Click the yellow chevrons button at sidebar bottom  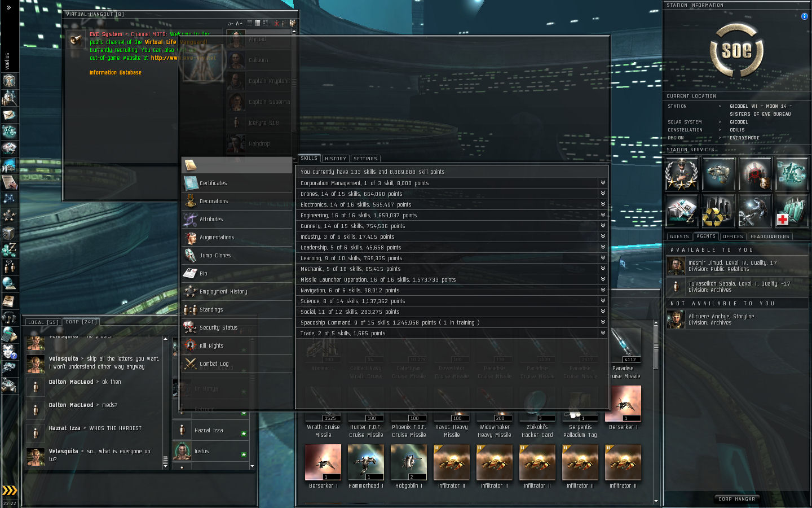pyautogui.click(x=9, y=490)
